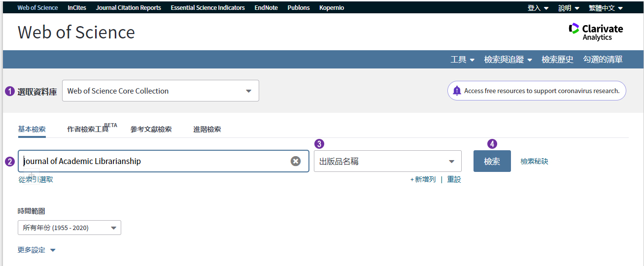Screen dimensions: 644x266
Task: Open the Web of Science Core Collection dropdown
Action: coord(161,91)
